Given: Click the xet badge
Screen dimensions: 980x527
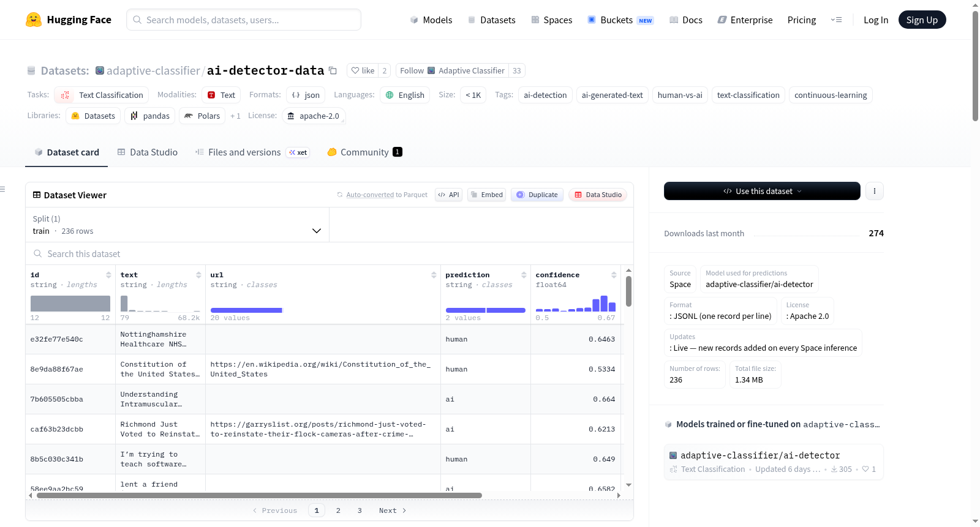Looking at the screenshot, I should [298, 152].
